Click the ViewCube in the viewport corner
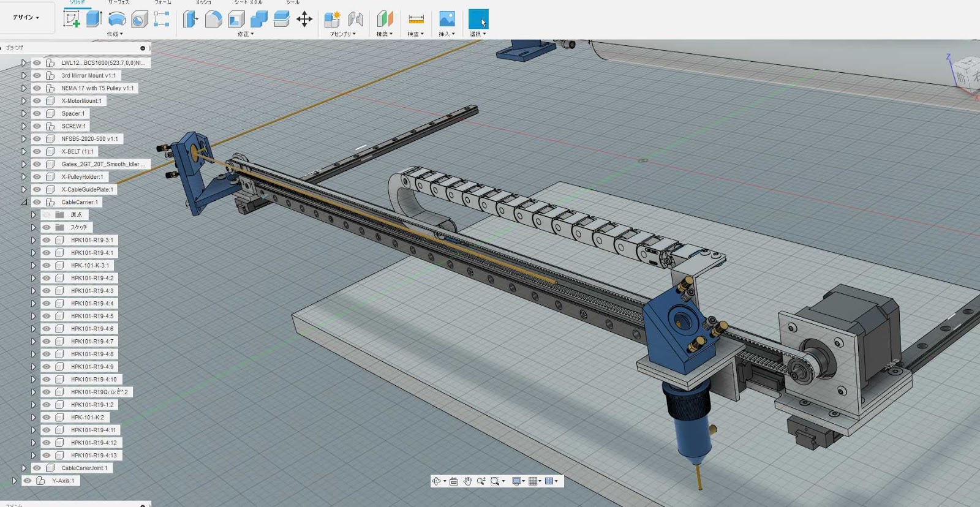Viewport: 980px width, 507px height. point(968,73)
